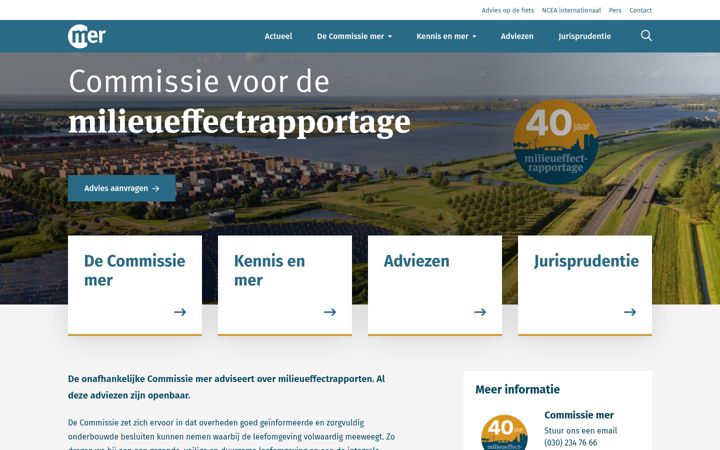Follow the NCEA internationaal link
The height and width of the screenshot is (450, 720).
(571, 10)
